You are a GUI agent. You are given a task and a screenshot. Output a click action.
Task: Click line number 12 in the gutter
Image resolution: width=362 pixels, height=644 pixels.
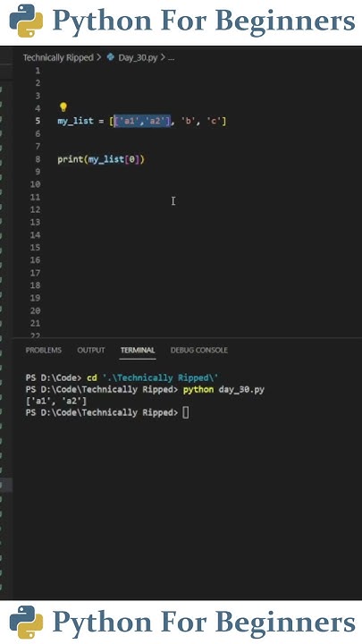click(35, 209)
